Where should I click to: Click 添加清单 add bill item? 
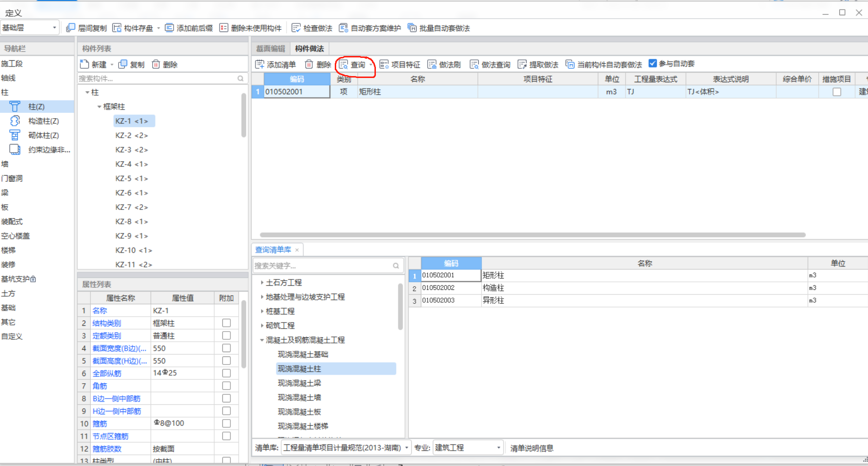(x=275, y=65)
